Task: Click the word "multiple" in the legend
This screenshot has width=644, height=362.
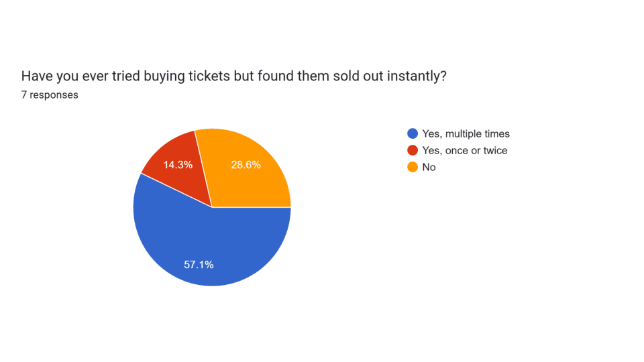Action: (464, 133)
